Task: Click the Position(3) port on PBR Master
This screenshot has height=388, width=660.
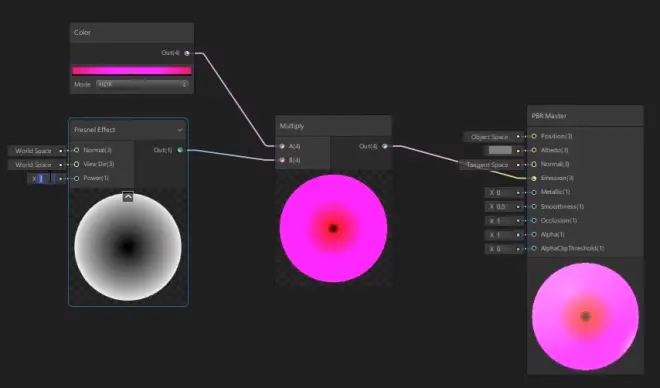Action: [534, 136]
